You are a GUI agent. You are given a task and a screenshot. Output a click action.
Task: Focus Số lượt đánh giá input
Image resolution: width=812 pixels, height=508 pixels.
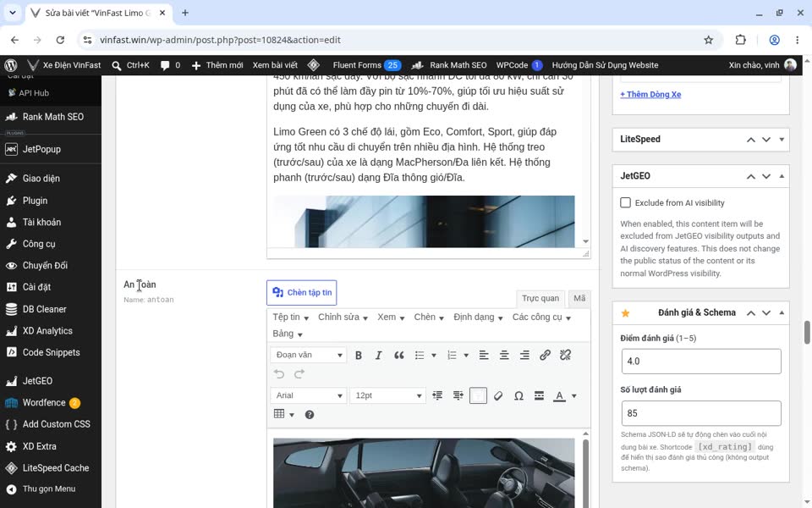[x=701, y=413]
